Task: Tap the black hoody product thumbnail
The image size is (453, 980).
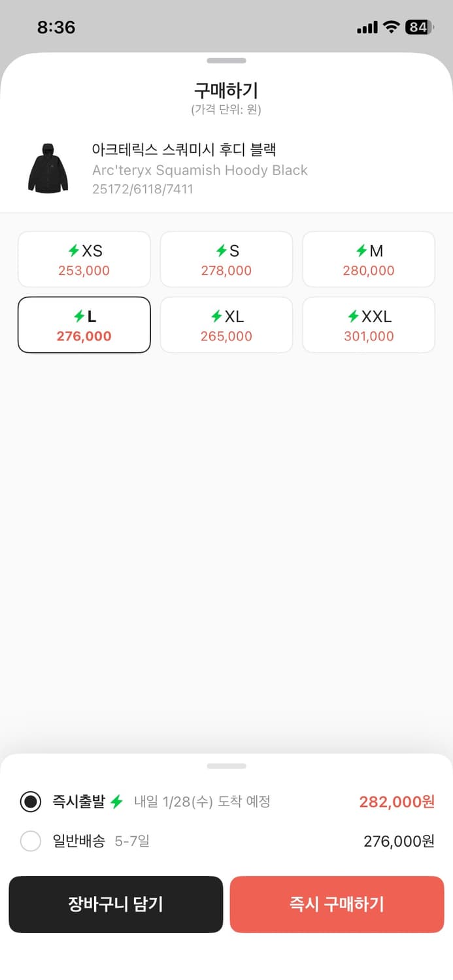Action: click(x=48, y=169)
